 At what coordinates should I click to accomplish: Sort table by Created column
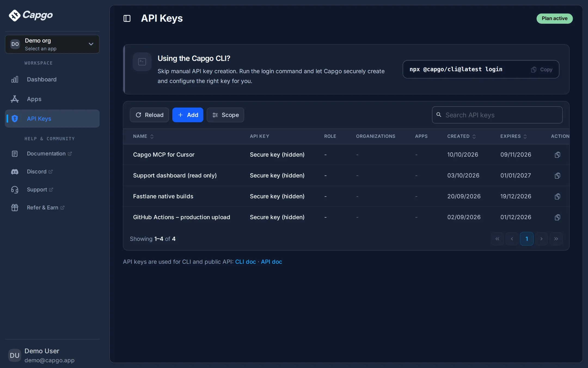[x=461, y=136]
